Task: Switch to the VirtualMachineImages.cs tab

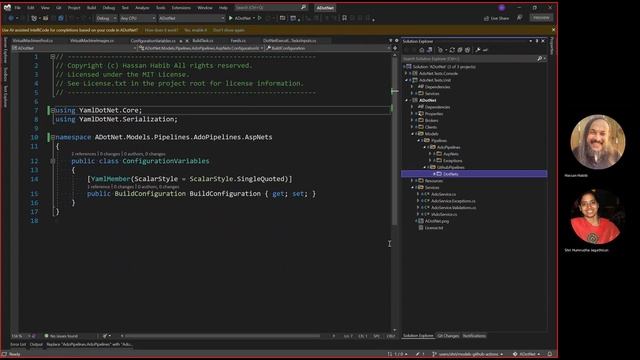Action: tap(92, 41)
